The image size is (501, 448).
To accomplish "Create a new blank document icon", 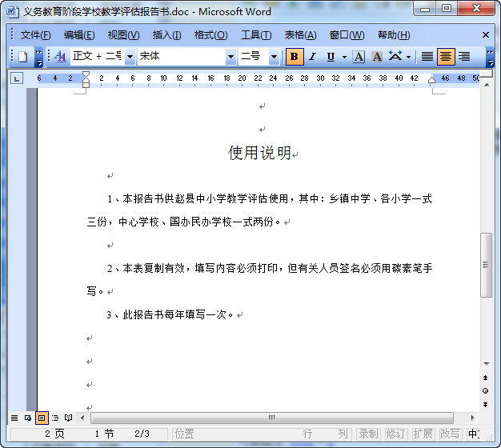I will pos(22,57).
